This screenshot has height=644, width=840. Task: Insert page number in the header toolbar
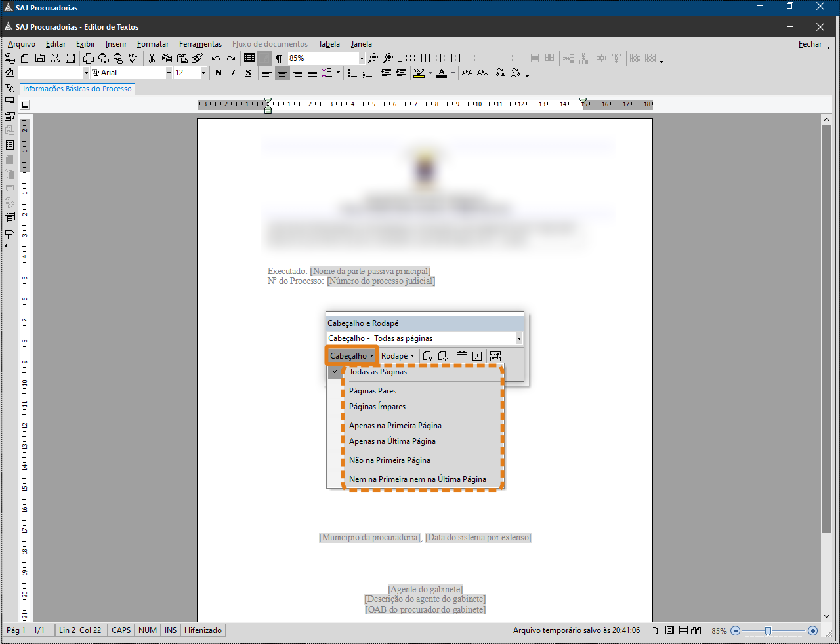pos(428,356)
